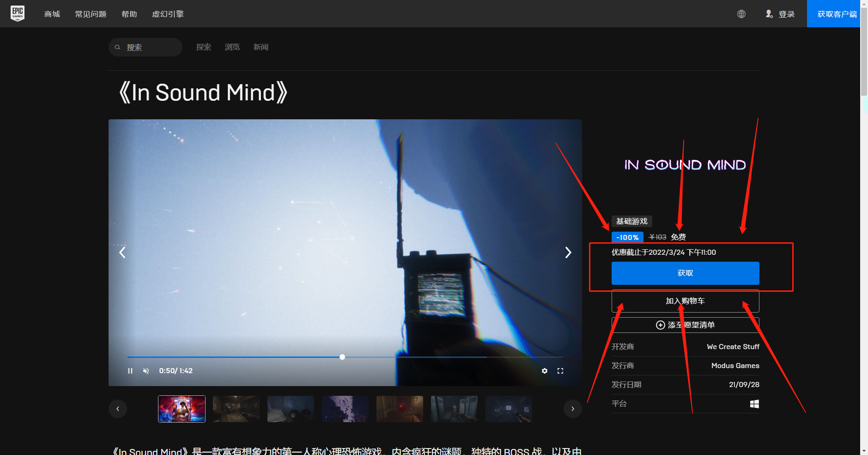Viewport: 868px width, 455px height.
Task: Click 获取客户端 in the top bar
Action: [x=833, y=13]
